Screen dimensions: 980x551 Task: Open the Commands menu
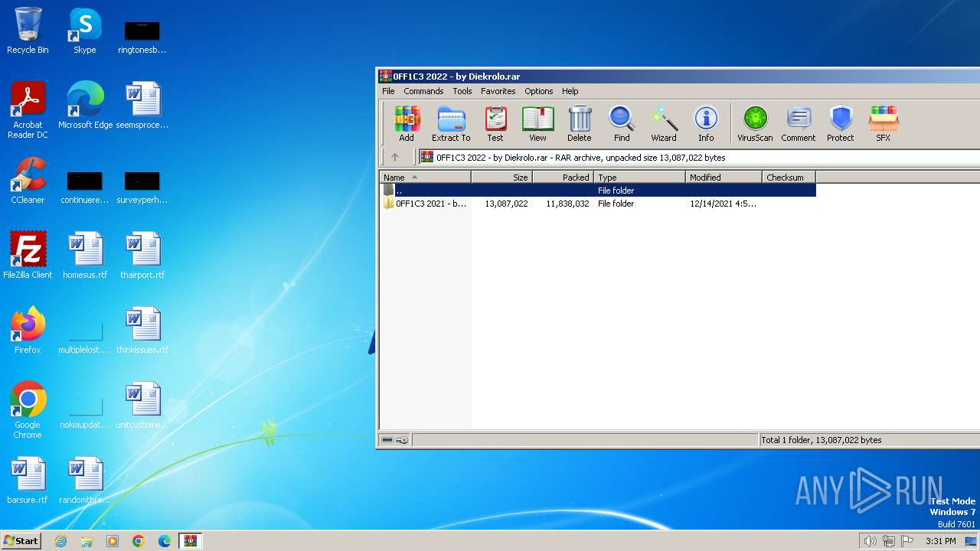click(x=423, y=91)
